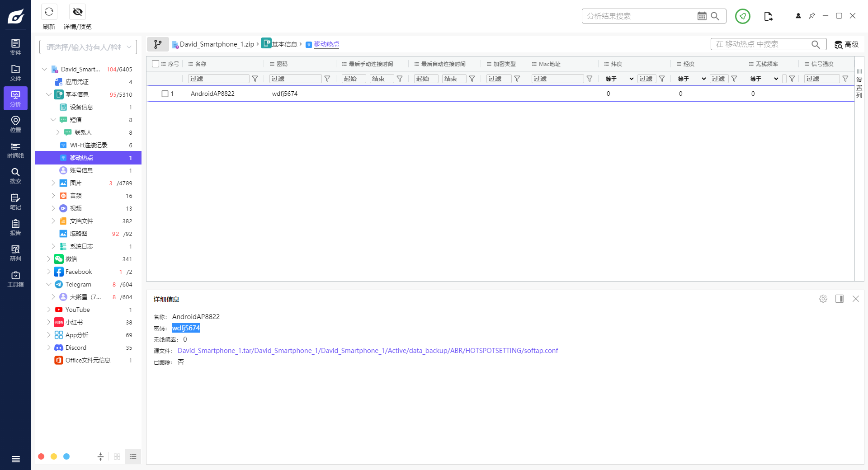868x470 pixels.
Task: Click the filter funnel in 名称 column
Action: [255, 79]
